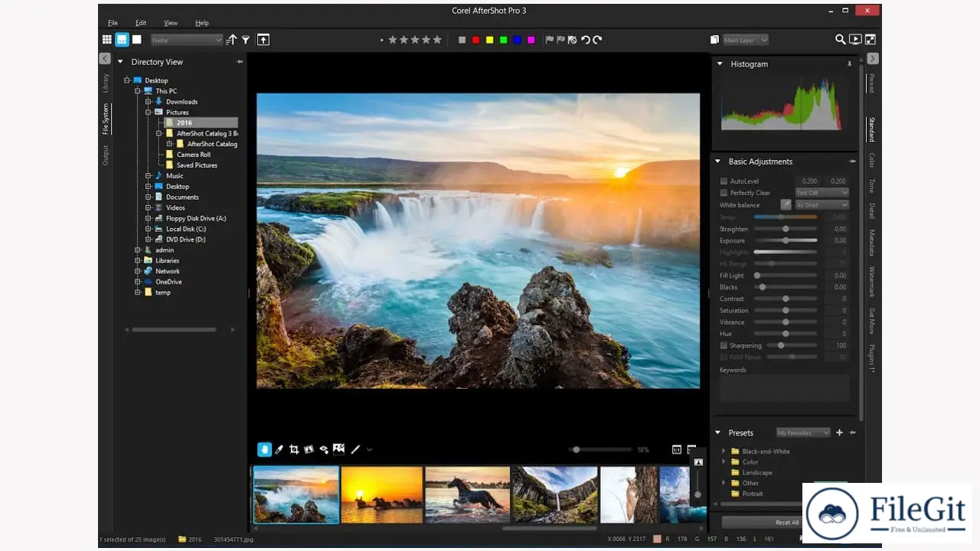
Task: Expand the Downloads tree node
Action: 149,102
